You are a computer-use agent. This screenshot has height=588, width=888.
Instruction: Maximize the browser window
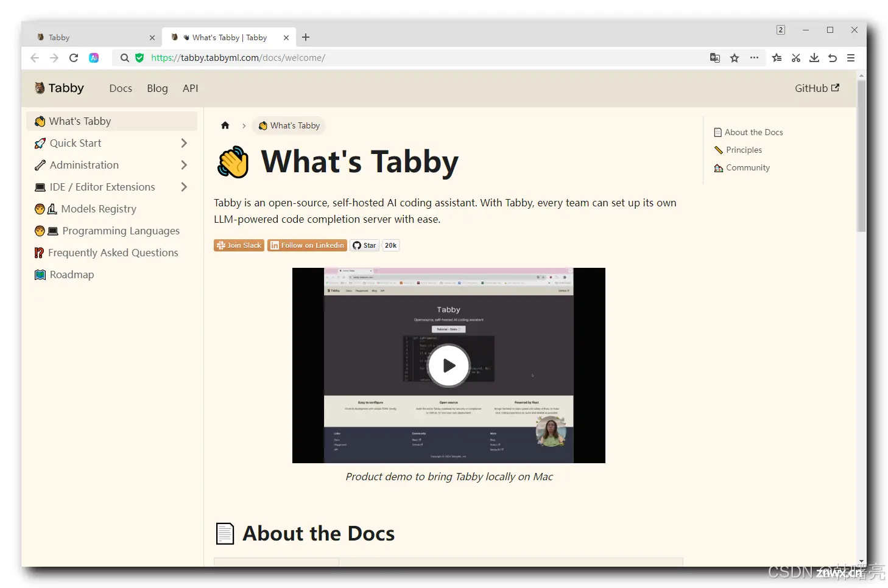pyautogui.click(x=830, y=30)
